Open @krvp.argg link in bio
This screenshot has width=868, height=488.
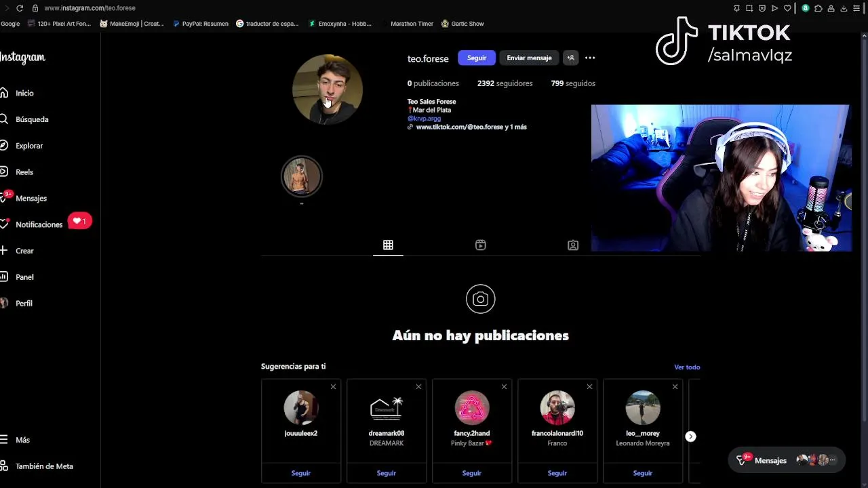(x=424, y=119)
